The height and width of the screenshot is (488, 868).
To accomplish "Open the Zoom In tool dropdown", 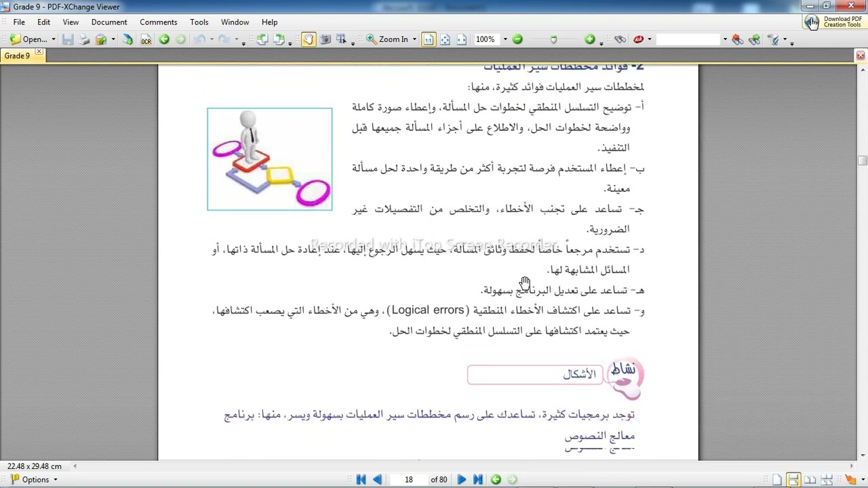I will point(414,39).
